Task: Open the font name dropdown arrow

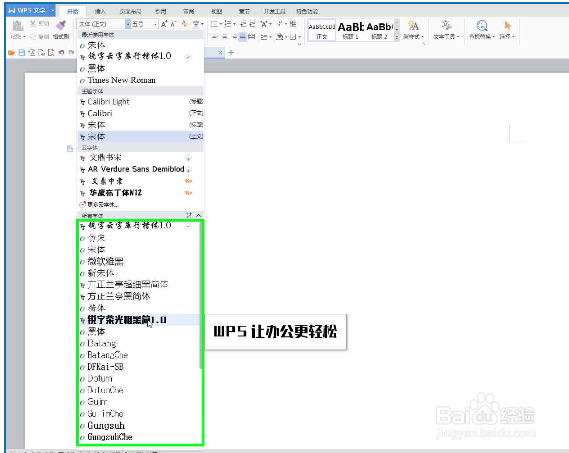Action: (x=128, y=24)
